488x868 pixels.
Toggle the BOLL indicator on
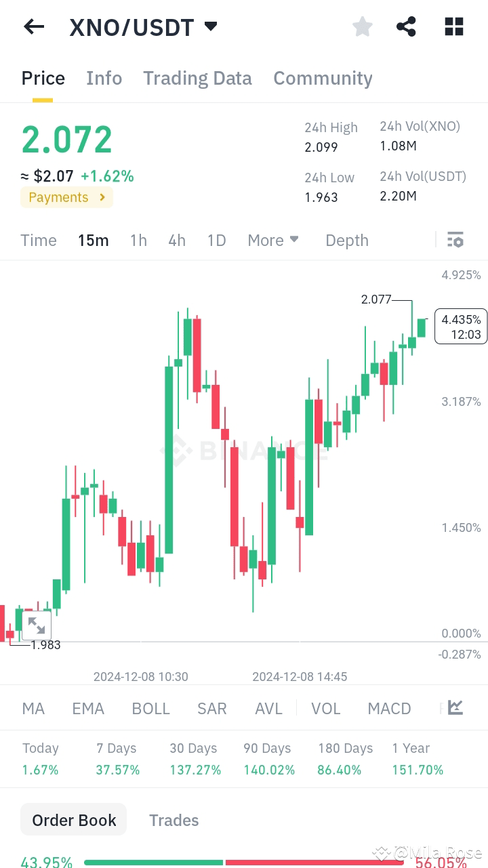point(150,707)
